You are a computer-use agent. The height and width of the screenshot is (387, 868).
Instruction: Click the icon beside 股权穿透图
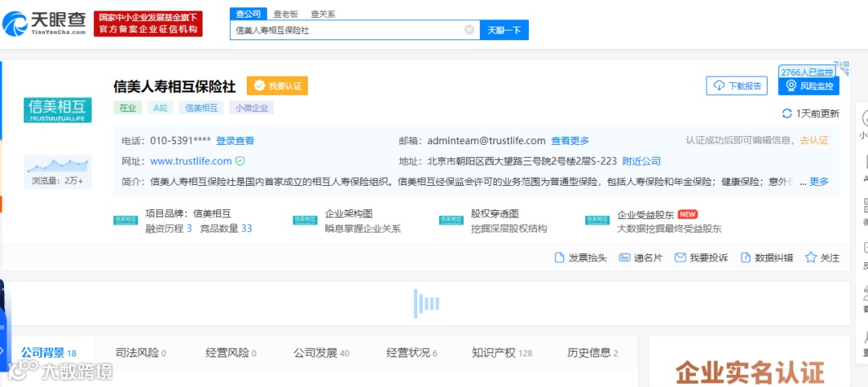coord(451,220)
